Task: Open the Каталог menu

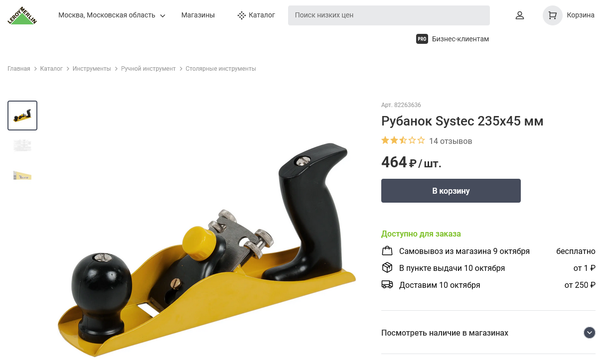Action: 256,15
